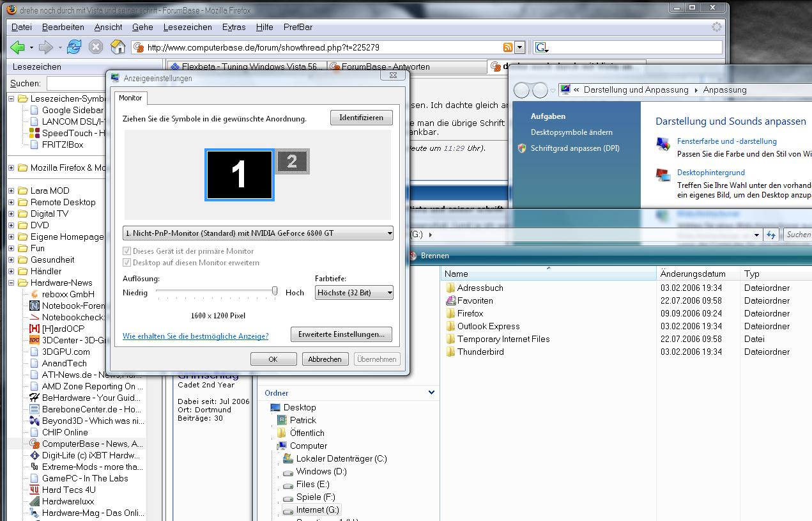Open the Firefox folder in file list
The image size is (812, 521).
click(x=470, y=313)
